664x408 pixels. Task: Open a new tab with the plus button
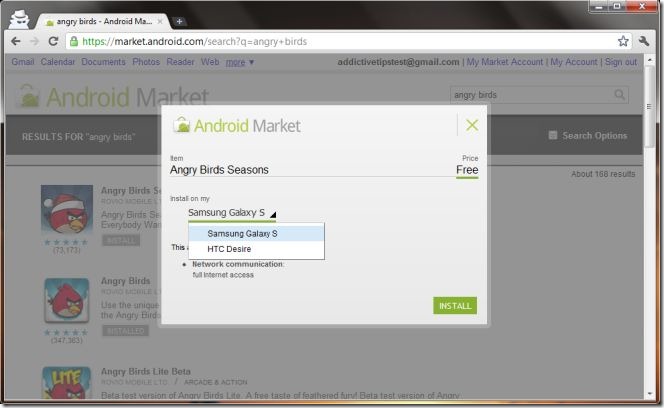179,21
